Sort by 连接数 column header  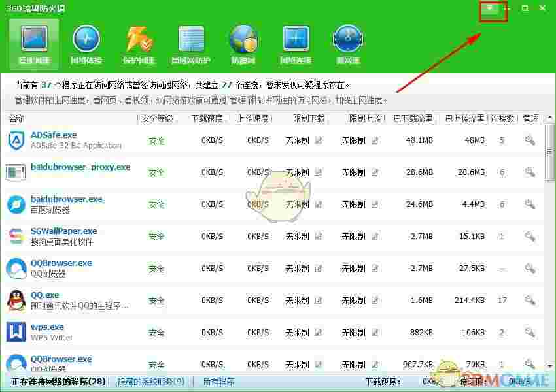pos(503,119)
